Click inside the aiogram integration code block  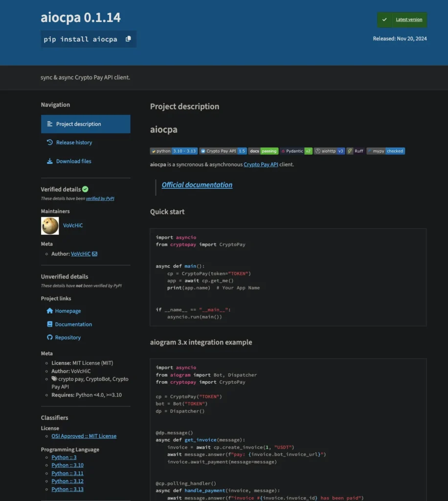click(289, 430)
